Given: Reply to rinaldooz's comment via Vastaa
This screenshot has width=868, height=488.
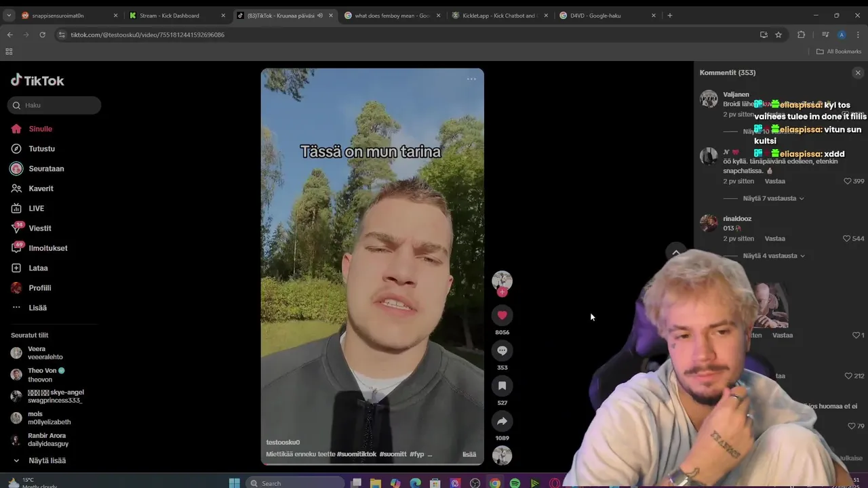Looking at the screenshot, I should pos(775,239).
